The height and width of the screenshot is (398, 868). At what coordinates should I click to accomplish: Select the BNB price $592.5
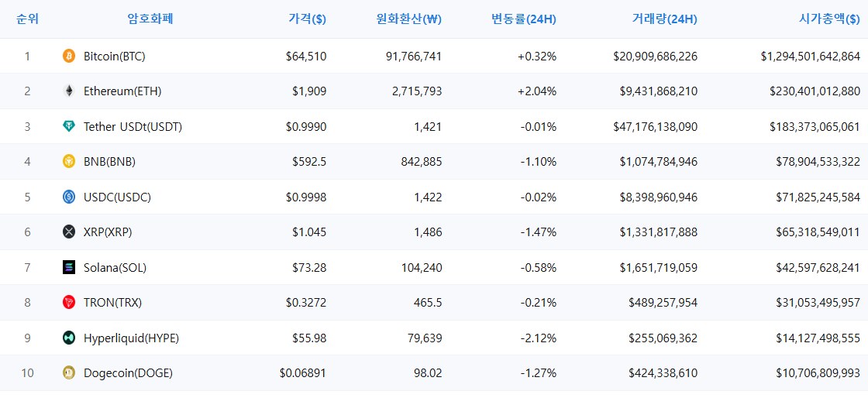pyautogui.click(x=309, y=161)
